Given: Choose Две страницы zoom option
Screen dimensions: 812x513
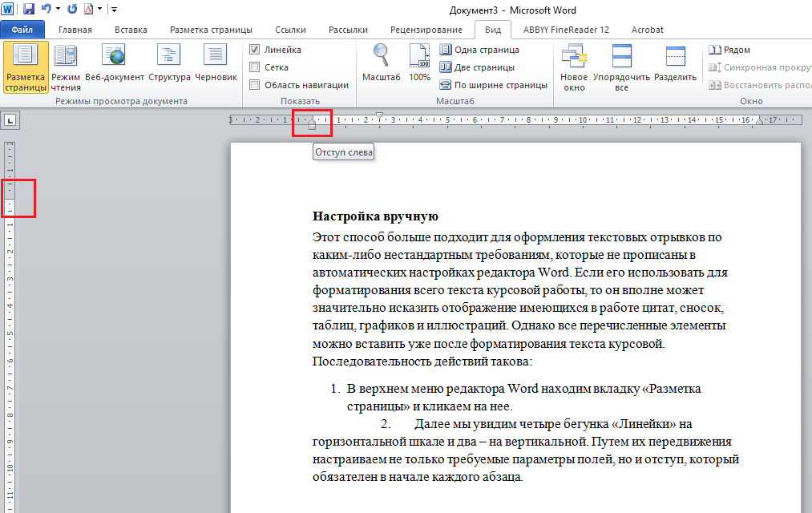Looking at the screenshot, I should [x=477, y=67].
